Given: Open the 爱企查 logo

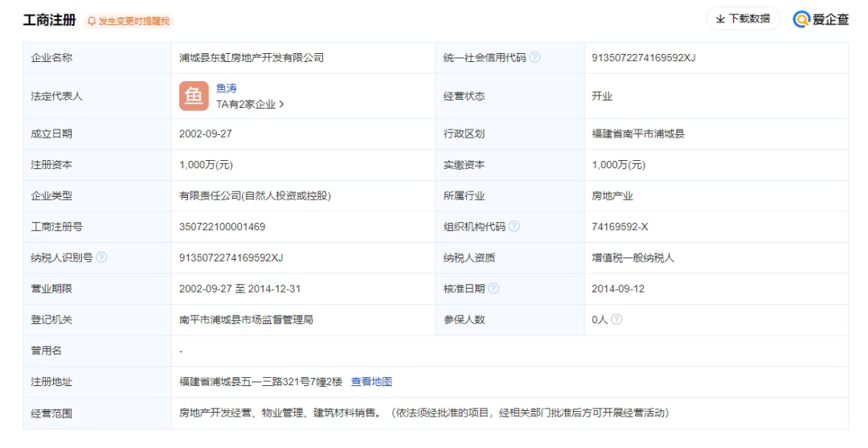Looking at the screenshot, I should click(821, 18).
